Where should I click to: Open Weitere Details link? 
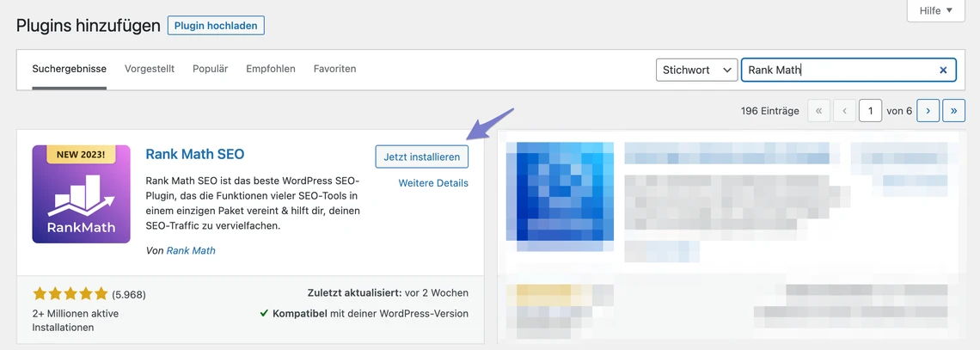433,183
